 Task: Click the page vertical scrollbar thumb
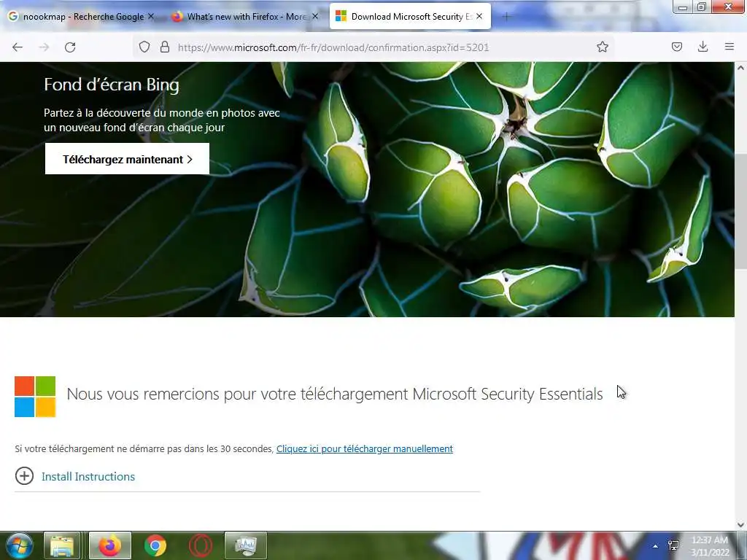point(740,211)
